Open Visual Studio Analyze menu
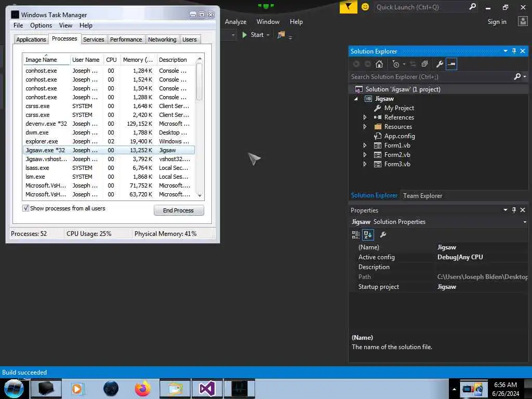 pos(235,22)
